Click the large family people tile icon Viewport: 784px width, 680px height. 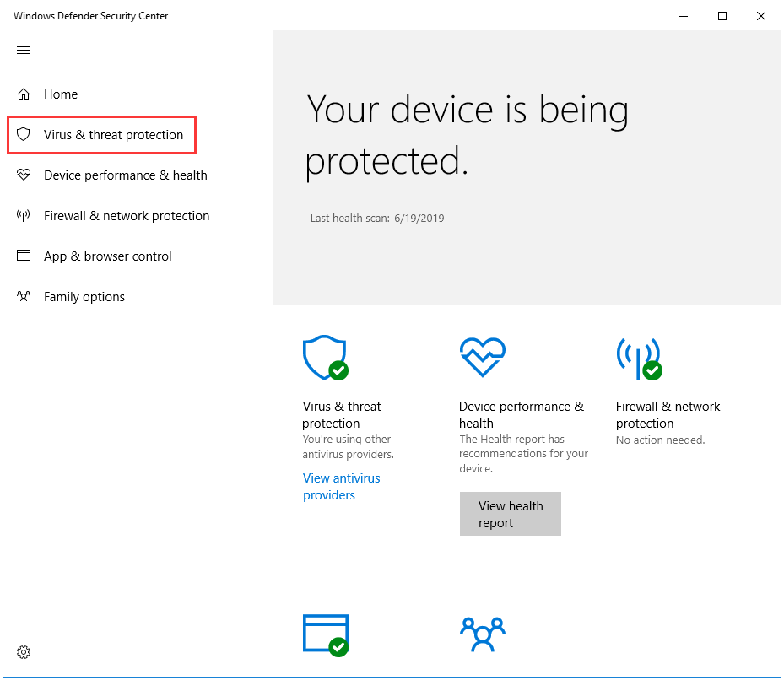[x=483, y=634]
